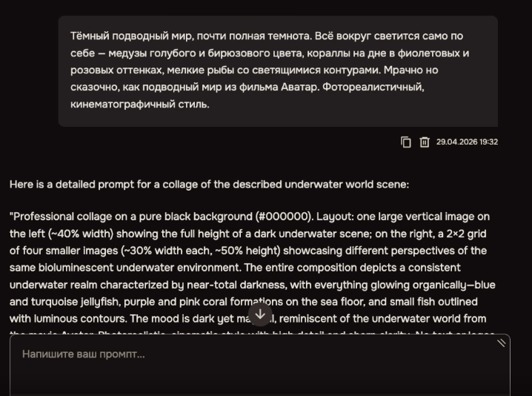This screenshot has height=396, width=532.
Task: Focus the 'Напишите ваш промпт...' field
Action: pyautogui.click(x=260, y=365)
